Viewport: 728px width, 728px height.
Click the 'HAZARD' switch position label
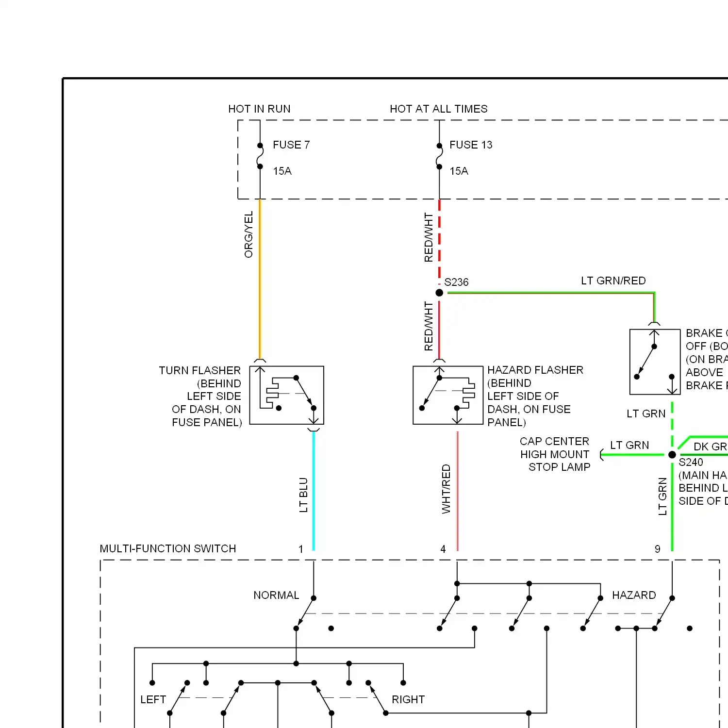(x=634, y=595)
